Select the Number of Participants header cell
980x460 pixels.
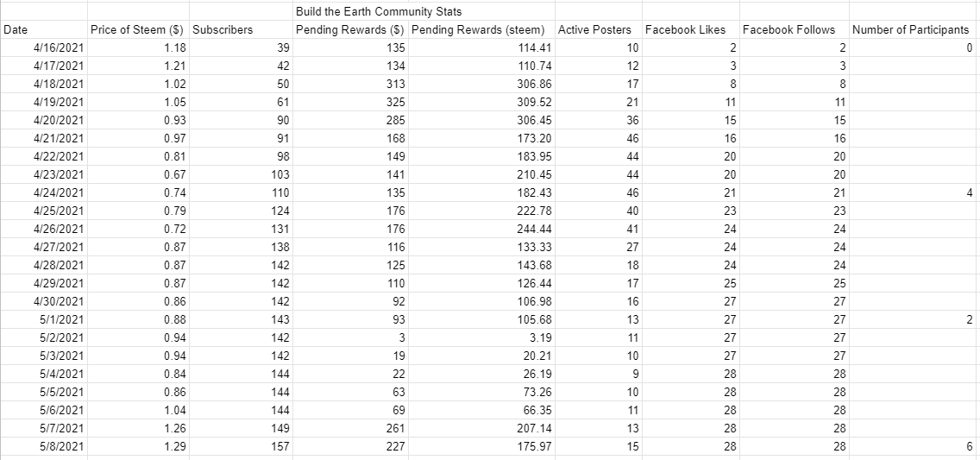tap(914, 29)
